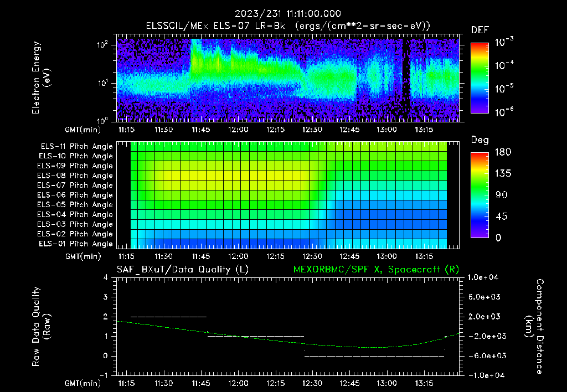The width and height of the screenshot is (567, 392).
Task: Click the ELS-02 Pitch Angle row label
Action: point(75,234)
